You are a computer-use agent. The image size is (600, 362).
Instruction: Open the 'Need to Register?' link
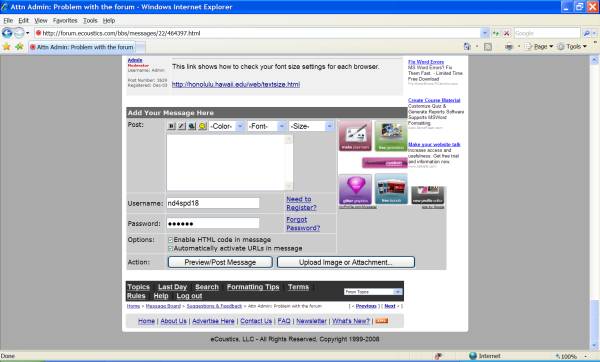(301, 203)
